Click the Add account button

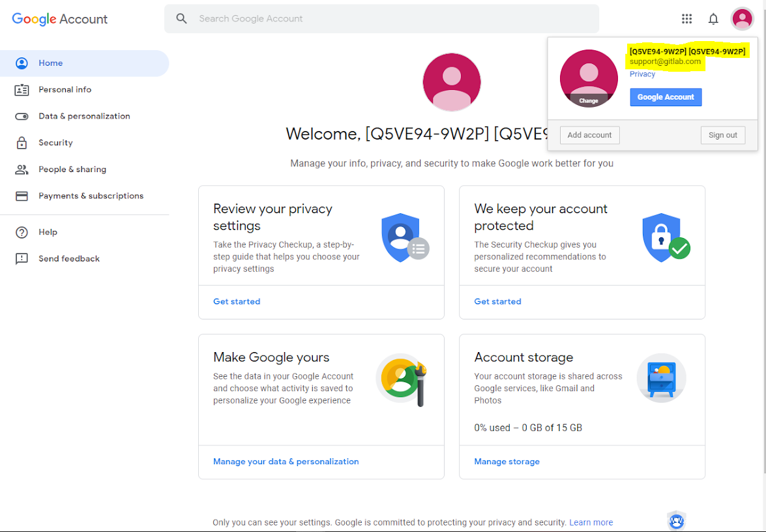coord(589,135)
